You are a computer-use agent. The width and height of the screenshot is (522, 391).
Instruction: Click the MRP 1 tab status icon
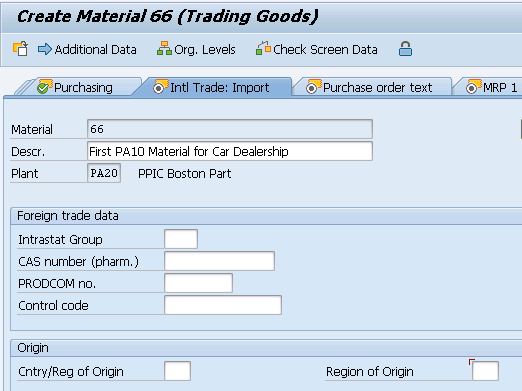[x=472, y=88]
